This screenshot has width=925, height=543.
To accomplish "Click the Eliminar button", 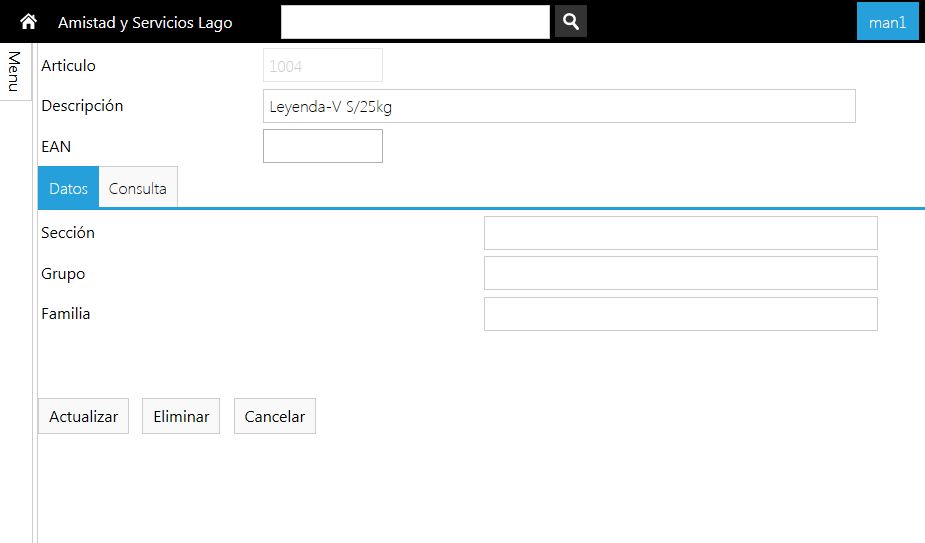I will point(181,416).
